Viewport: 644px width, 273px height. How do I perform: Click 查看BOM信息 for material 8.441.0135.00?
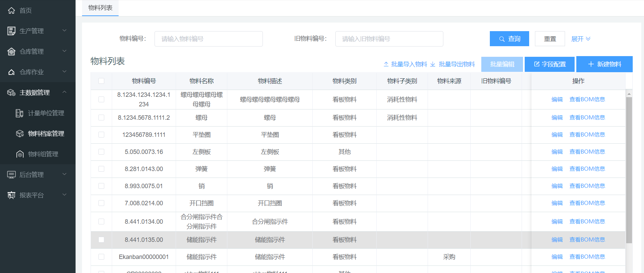pos(587,240)
